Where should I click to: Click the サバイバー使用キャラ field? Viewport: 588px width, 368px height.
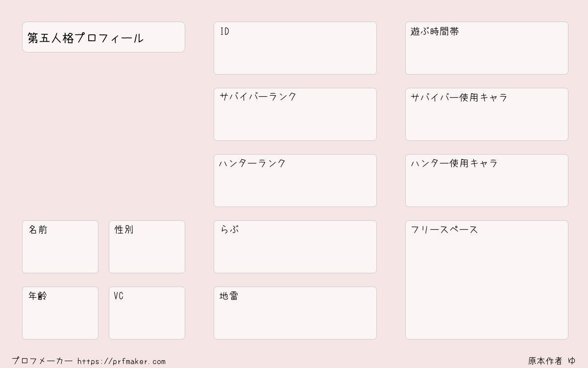[x=487, y=114]
